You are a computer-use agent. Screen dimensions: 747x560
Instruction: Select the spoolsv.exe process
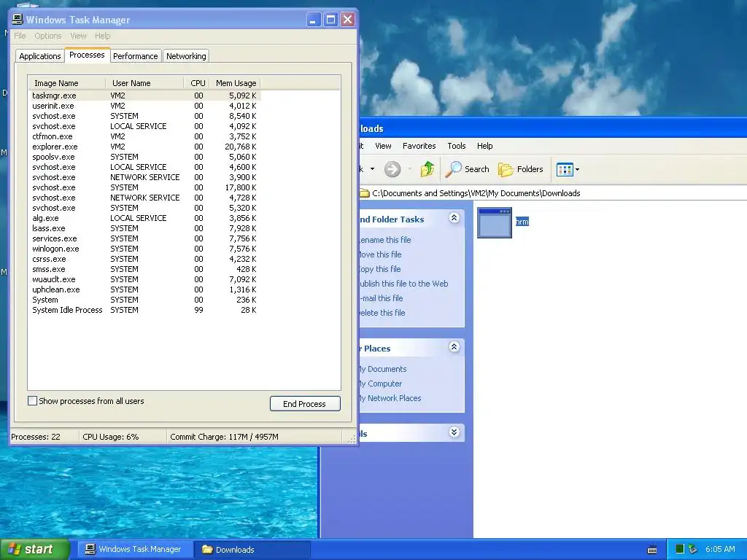[x=144, y=157]
